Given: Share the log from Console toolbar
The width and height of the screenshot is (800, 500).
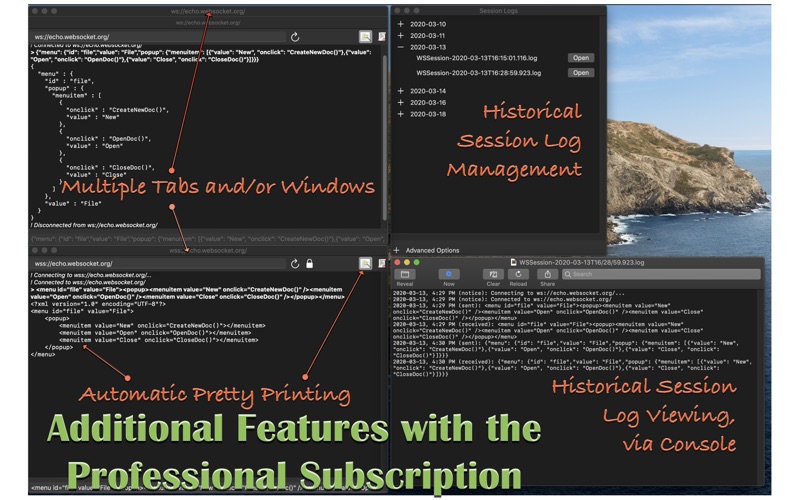Looking at the screenshot, I should point(547,274).
